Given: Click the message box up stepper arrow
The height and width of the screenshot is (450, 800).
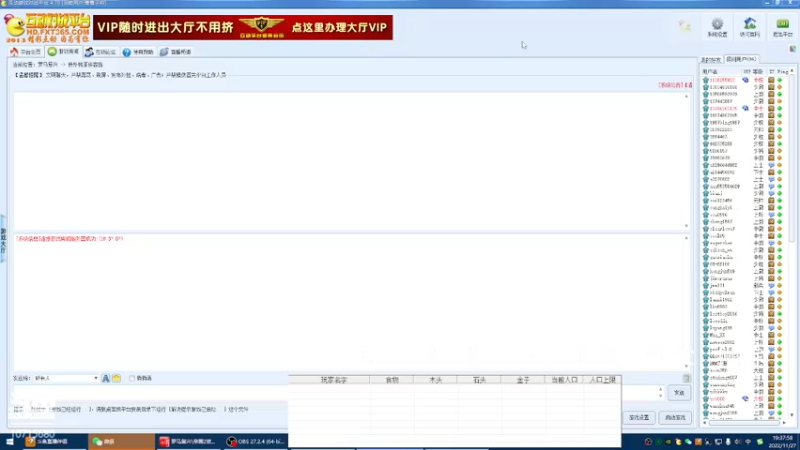Looking at the screenshot, I should pos(660,390).
